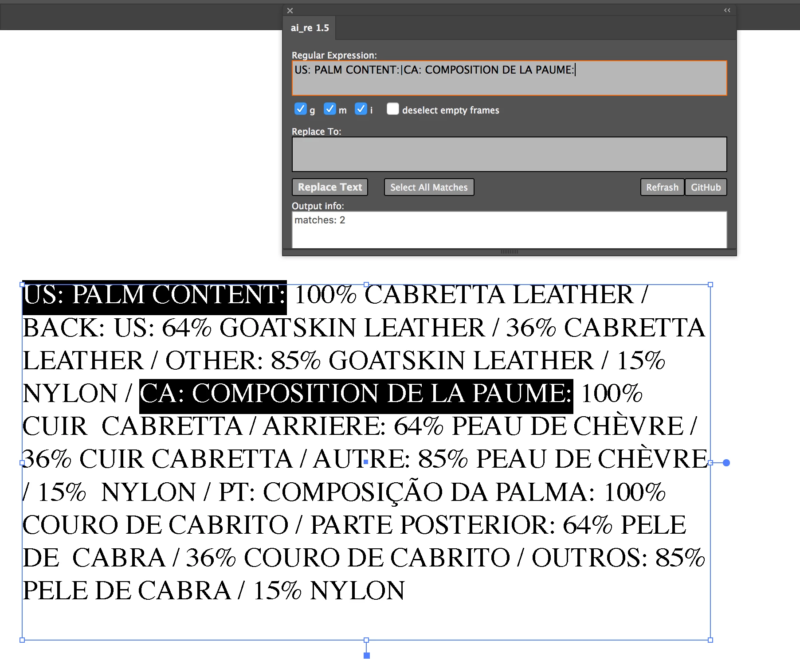Viewport: 800px width, 672px height.
Task: Enable deselect empty frames checkbox
Action: tap(392, 109)
